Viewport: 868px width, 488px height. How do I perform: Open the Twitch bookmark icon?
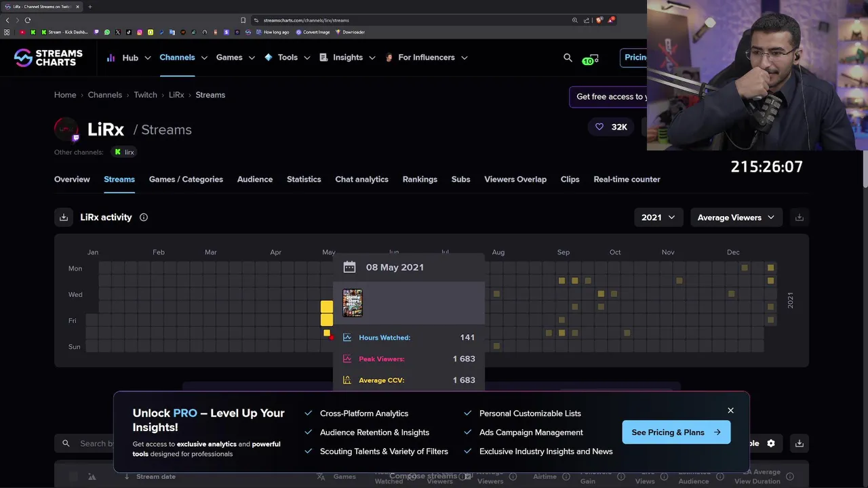coord(96,32)
